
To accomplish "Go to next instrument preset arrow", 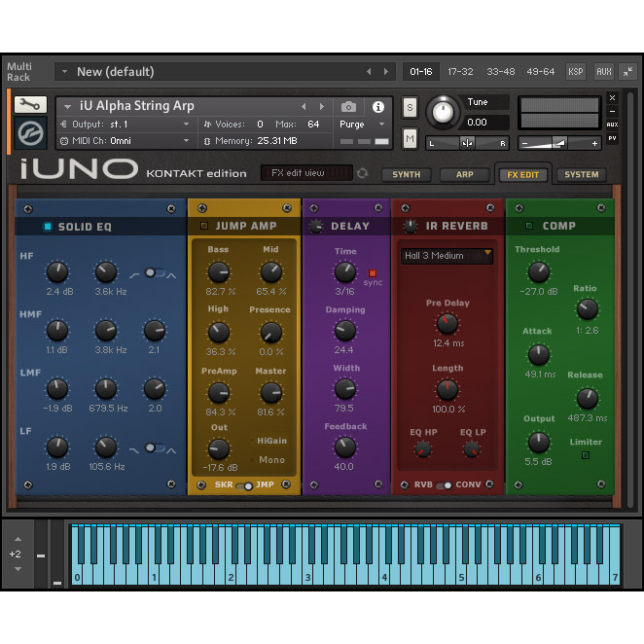I will [x=322, y=107].
